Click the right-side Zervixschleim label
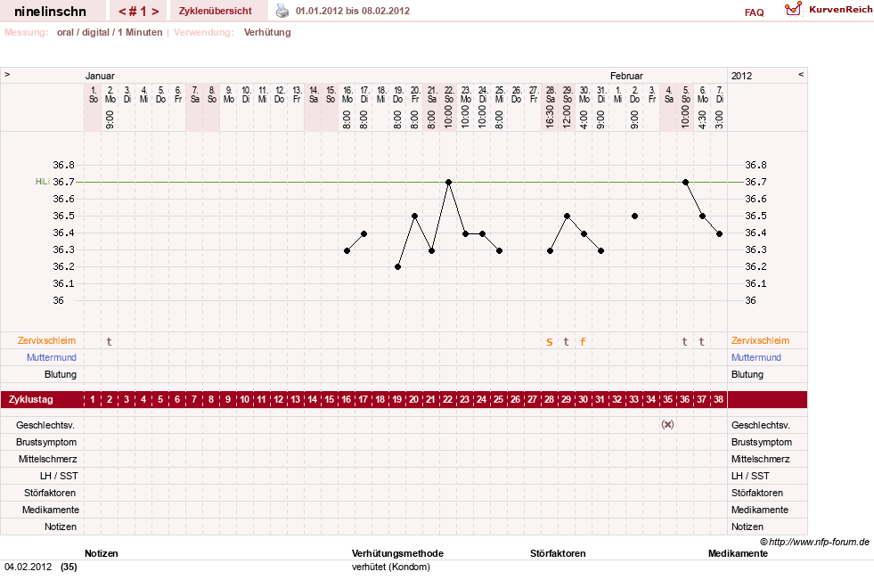The width and height of the screenshot is (874, 588). point(760,340)
